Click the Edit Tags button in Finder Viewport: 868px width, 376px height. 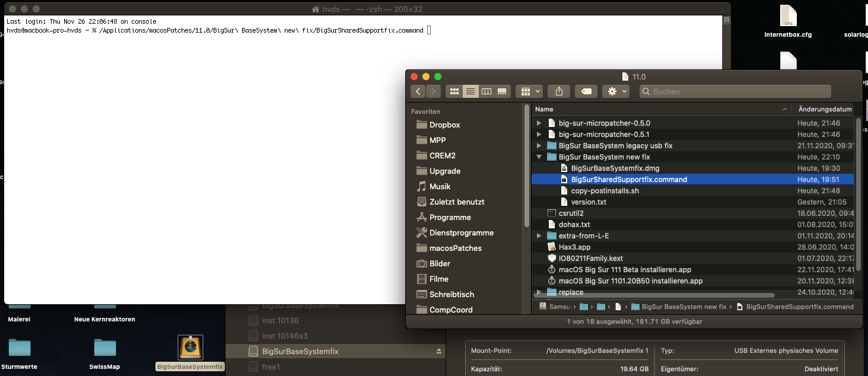[586, 91]
